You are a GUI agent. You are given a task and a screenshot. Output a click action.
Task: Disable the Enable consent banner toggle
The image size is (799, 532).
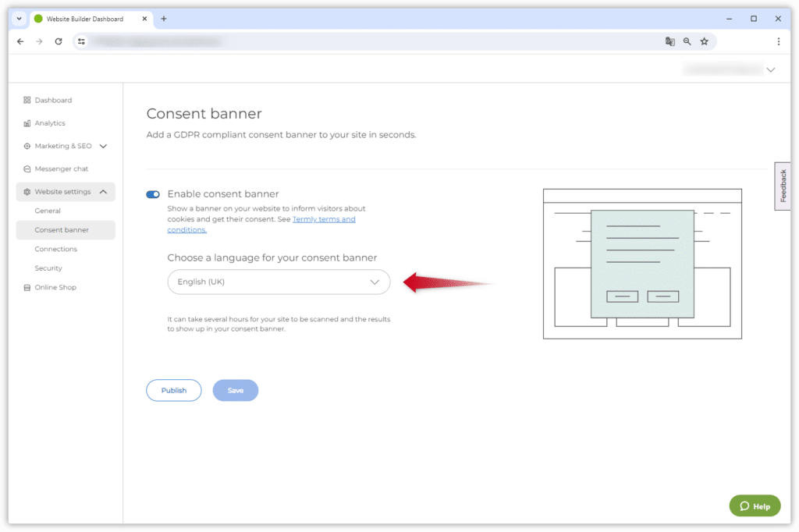coord(153,194)
